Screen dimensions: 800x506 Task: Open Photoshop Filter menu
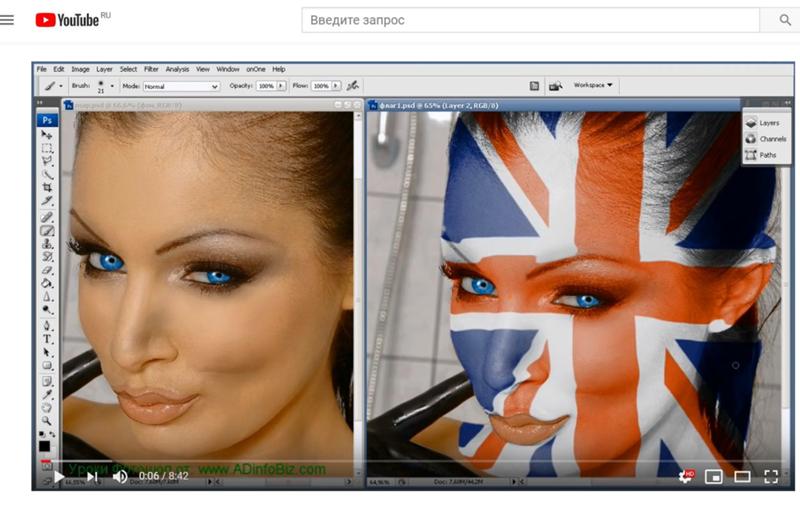[151, 69]
